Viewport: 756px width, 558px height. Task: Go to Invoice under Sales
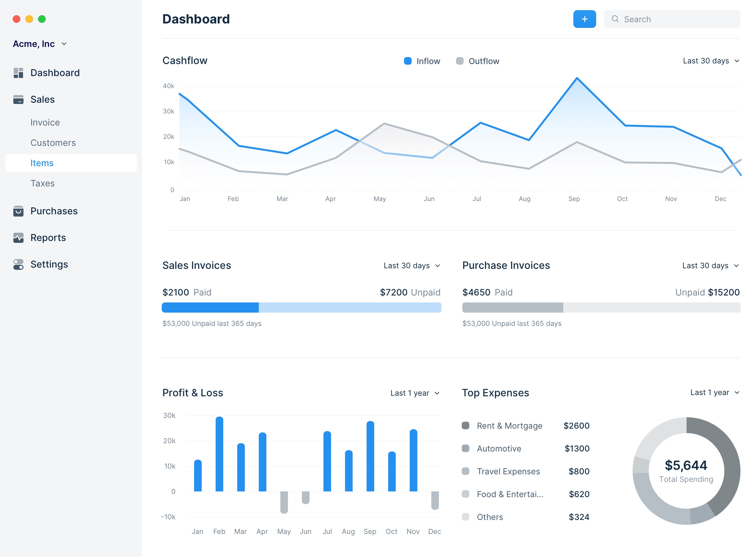tap(45, 123)
